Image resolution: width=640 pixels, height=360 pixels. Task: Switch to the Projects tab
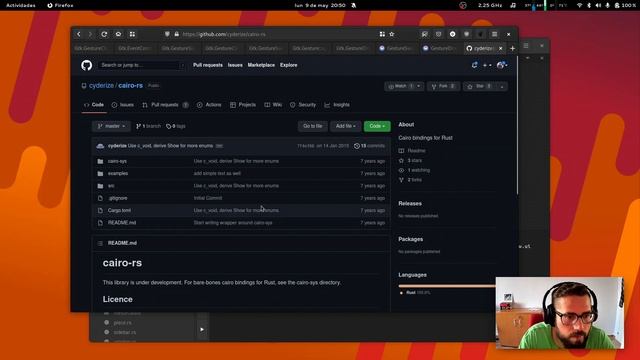click(243, 105)
